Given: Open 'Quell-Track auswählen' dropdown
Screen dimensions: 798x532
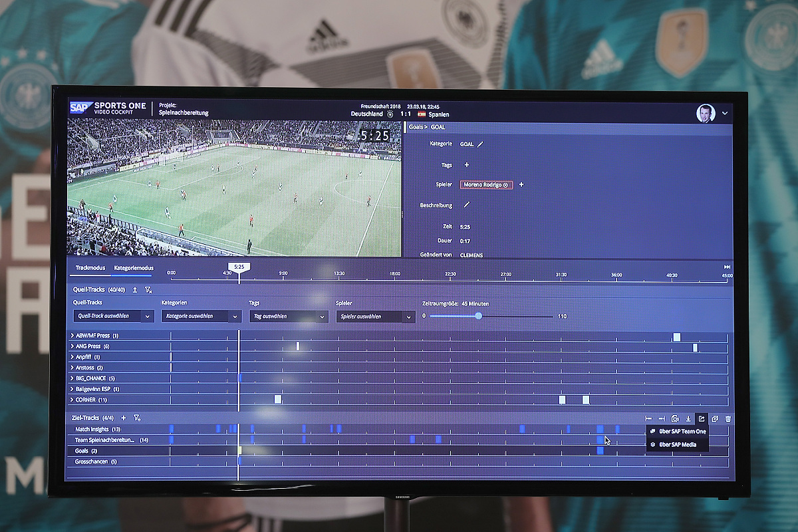Looking at the screenshot, I should click(x=114, y=316).
